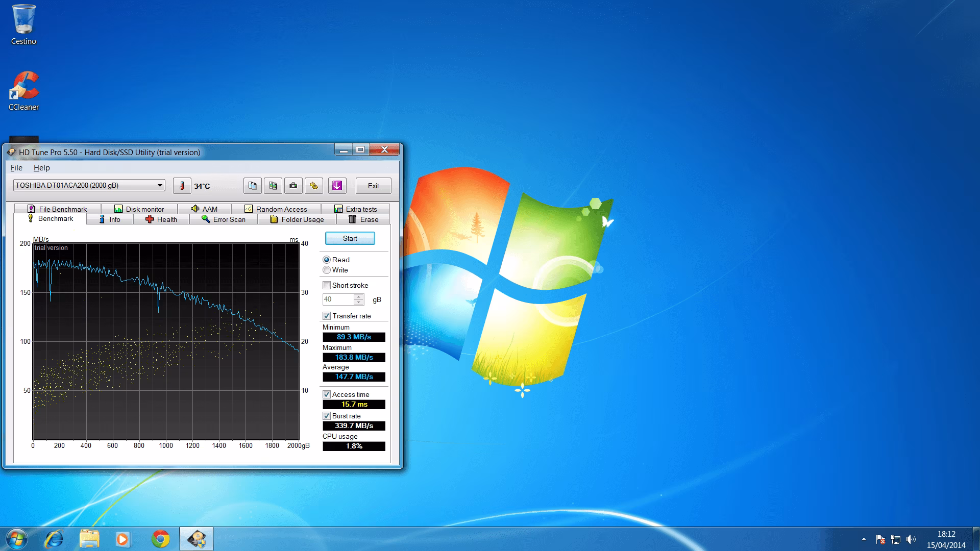Image resolution: width=980 pixels, height=551 pixels.
Task: Open HD Tune options (yellow gear icon)
Action: (x=314, y=186)
